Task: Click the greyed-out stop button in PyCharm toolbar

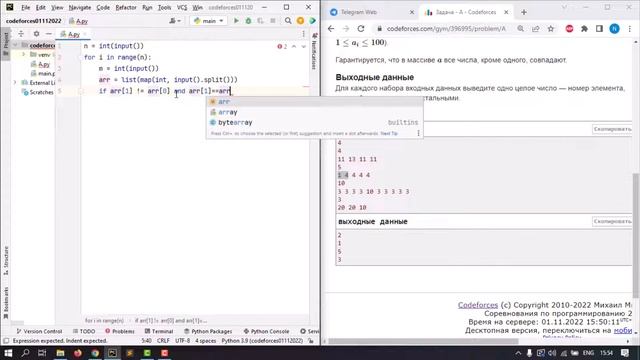Action: pos(273,20)
